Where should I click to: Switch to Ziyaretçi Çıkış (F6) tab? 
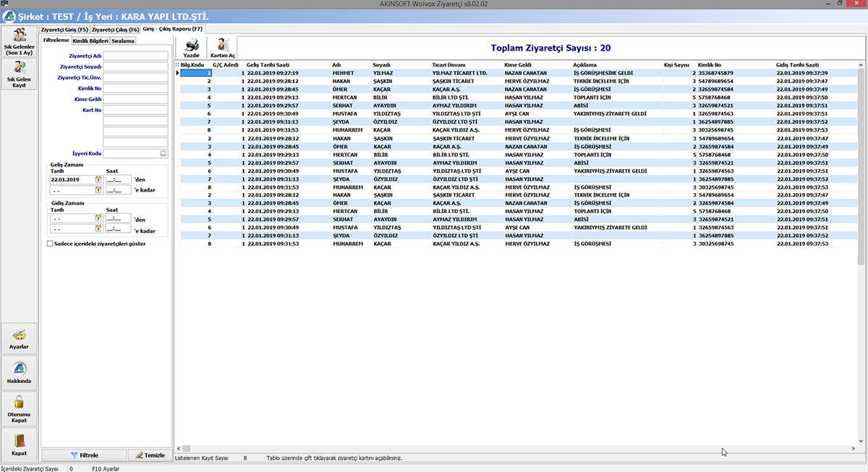point(115,30)
